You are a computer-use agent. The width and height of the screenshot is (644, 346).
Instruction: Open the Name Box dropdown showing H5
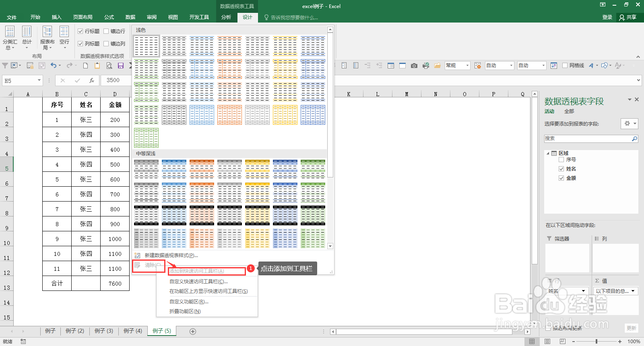point(39,80)
